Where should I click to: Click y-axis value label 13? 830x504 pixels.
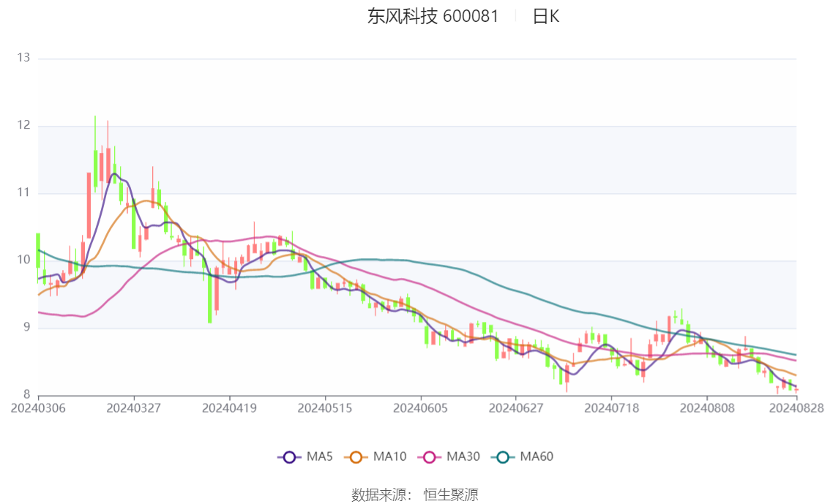pos(23,58)
